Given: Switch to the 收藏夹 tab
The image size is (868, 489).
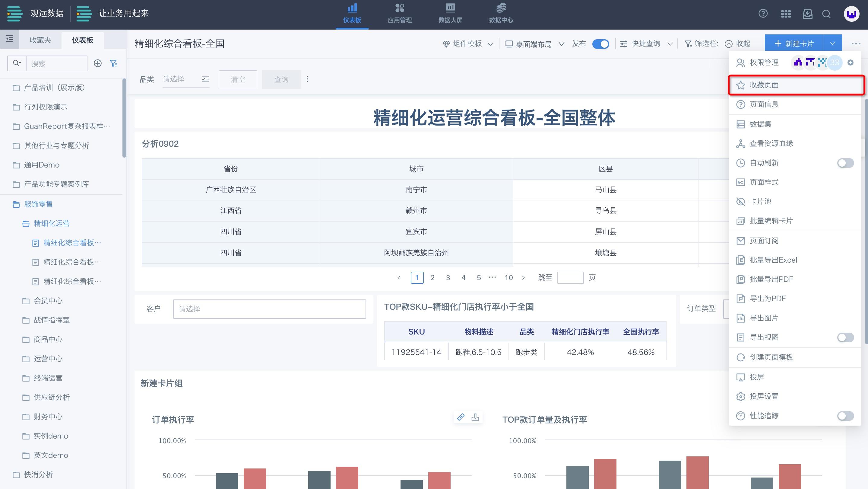Looking at the screenshot, I should click(x=40, y=40).
